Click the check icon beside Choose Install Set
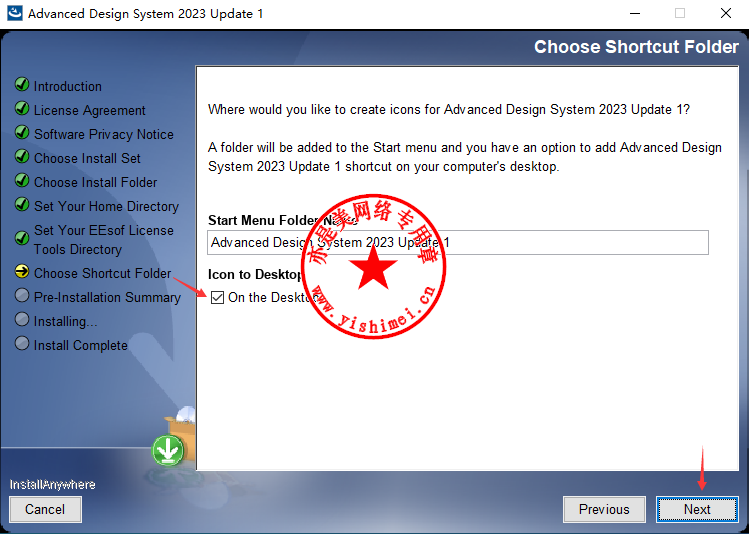 [22, 156]
